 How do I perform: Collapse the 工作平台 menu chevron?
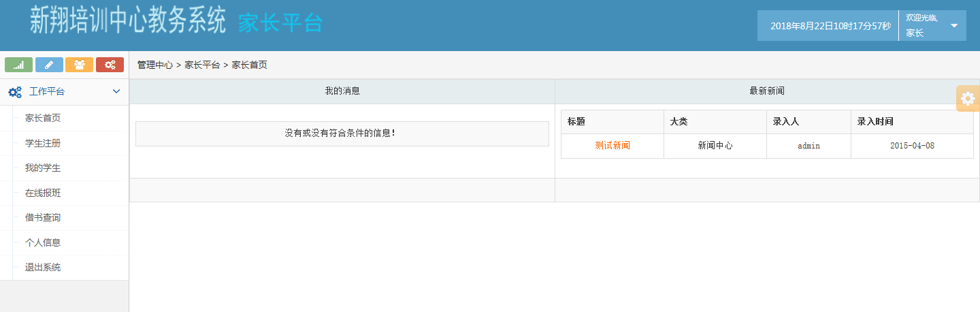pos(116,91)
